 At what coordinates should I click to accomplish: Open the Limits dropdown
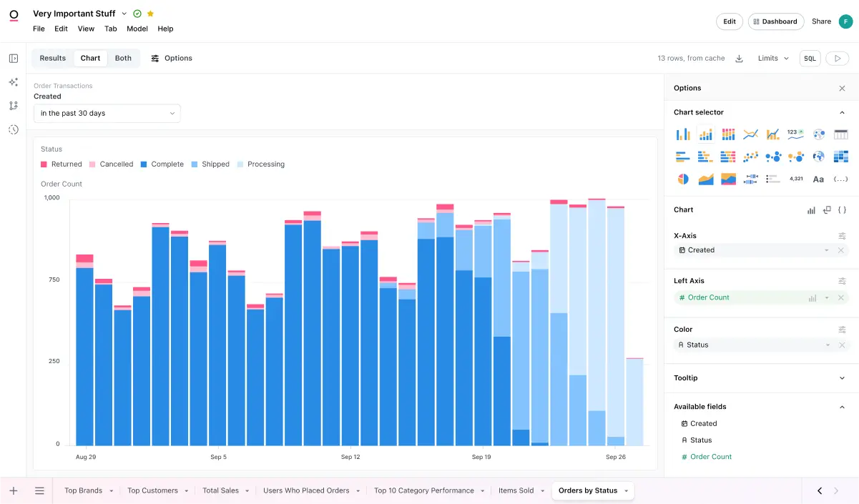[x=773, y=59]
